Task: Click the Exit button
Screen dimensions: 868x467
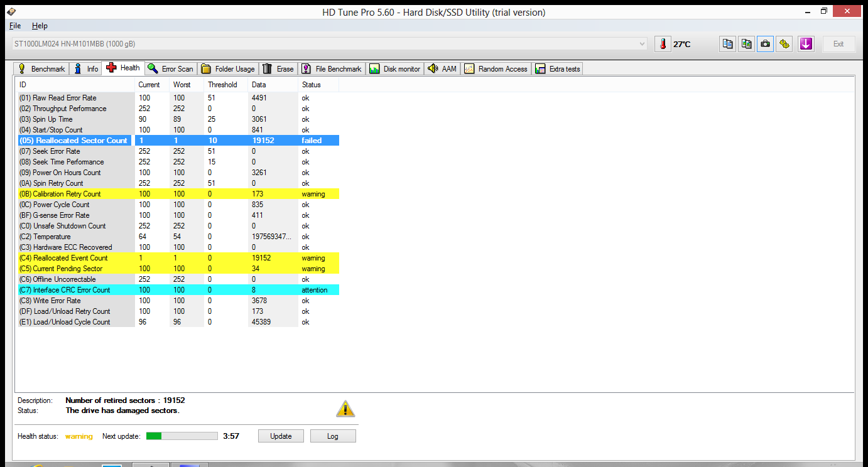Action: point(838,44)
